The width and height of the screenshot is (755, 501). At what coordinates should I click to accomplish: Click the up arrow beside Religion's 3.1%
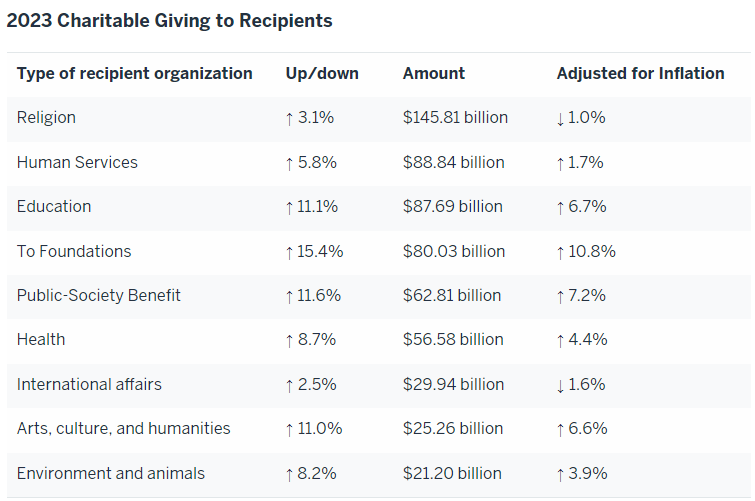coord(290,118)
